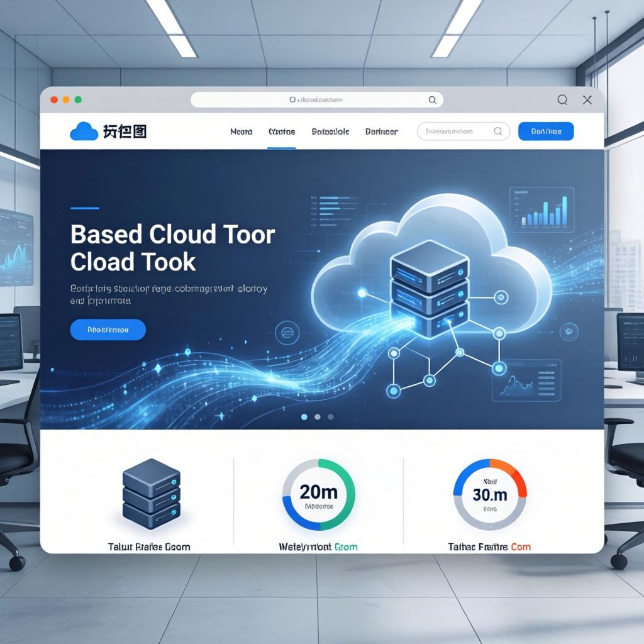Click the blue button in the header

coord(545,131)
